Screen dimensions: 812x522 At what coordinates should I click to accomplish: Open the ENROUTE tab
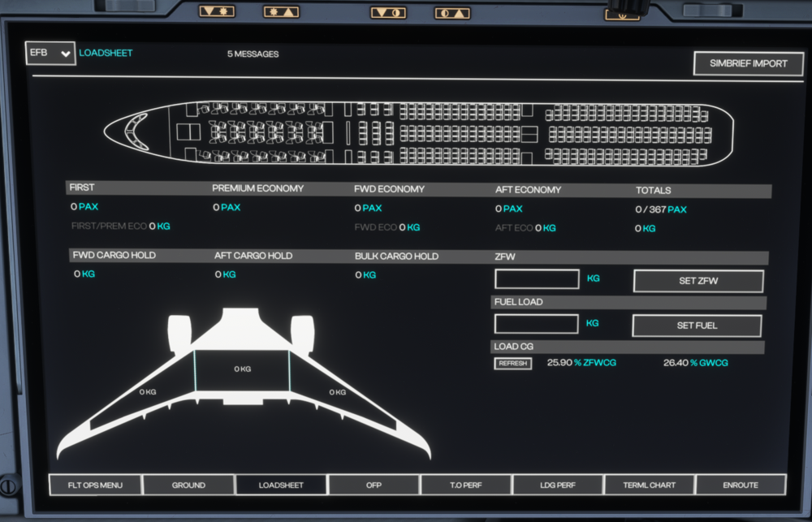click(740, 485)
